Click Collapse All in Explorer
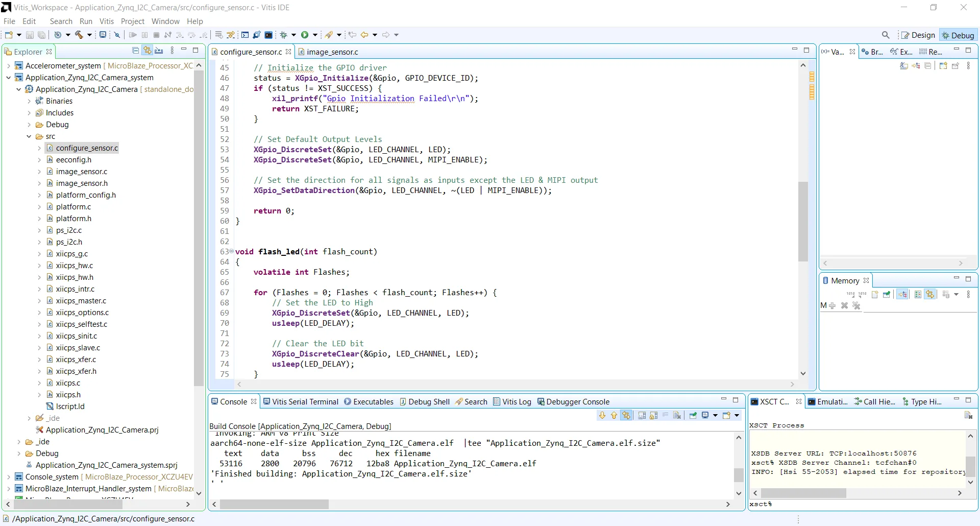This screenshot has height=526, width=980. (x=135, y=51)
